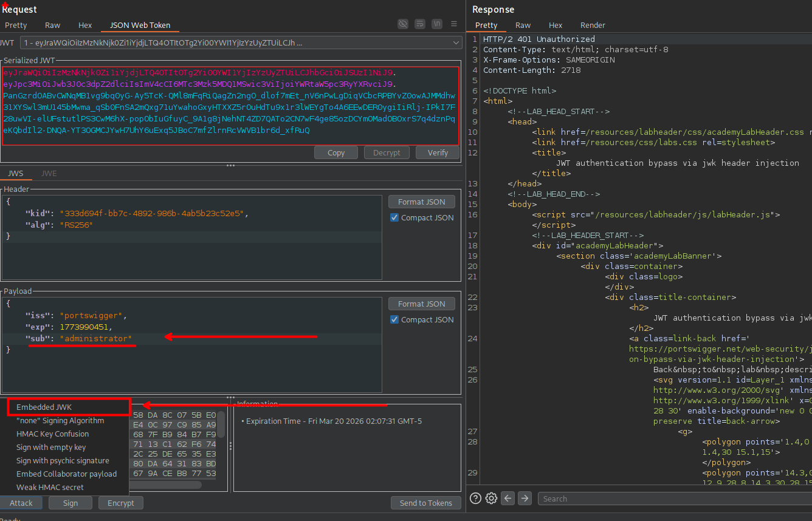Toggle the word wrap icon in Request panel
Viewport: 812px width, 521px height.
point(419,24)
